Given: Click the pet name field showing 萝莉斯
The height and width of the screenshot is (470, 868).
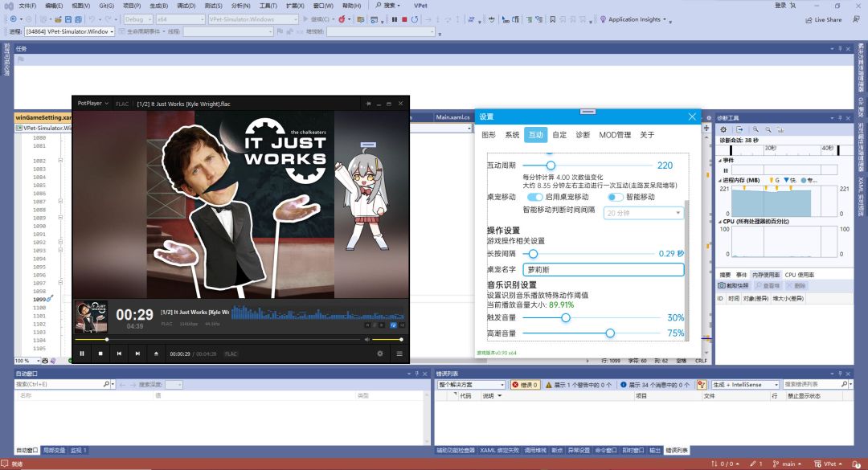Looking at the screenshot, I should 603,269.
